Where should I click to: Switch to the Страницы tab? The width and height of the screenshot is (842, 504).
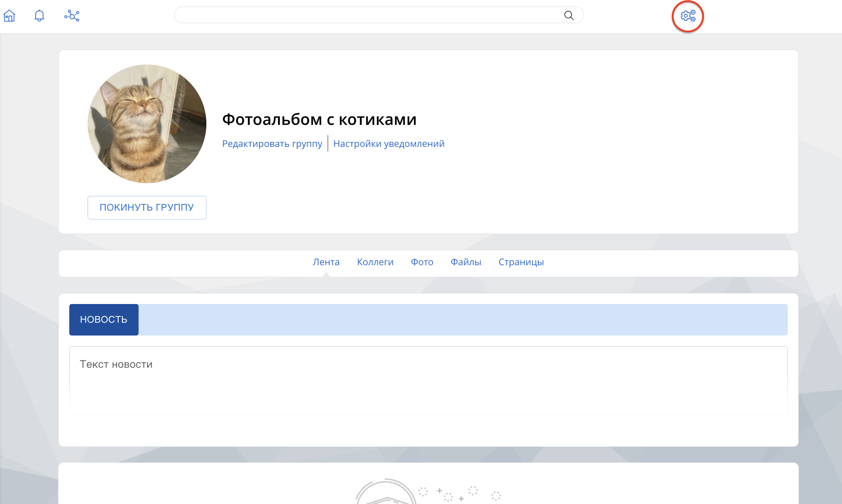click(521, 262)
